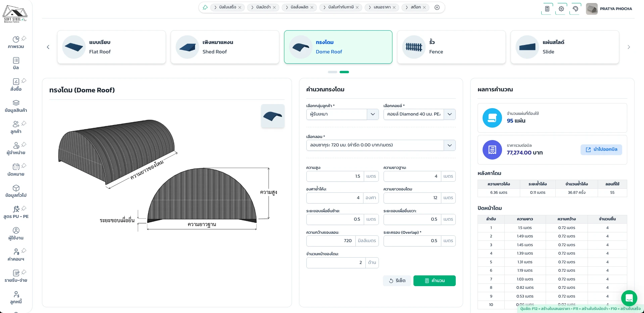Click the รีเซ็ต reset button
Screen dimensions: 644x313
tap(397, 281)
